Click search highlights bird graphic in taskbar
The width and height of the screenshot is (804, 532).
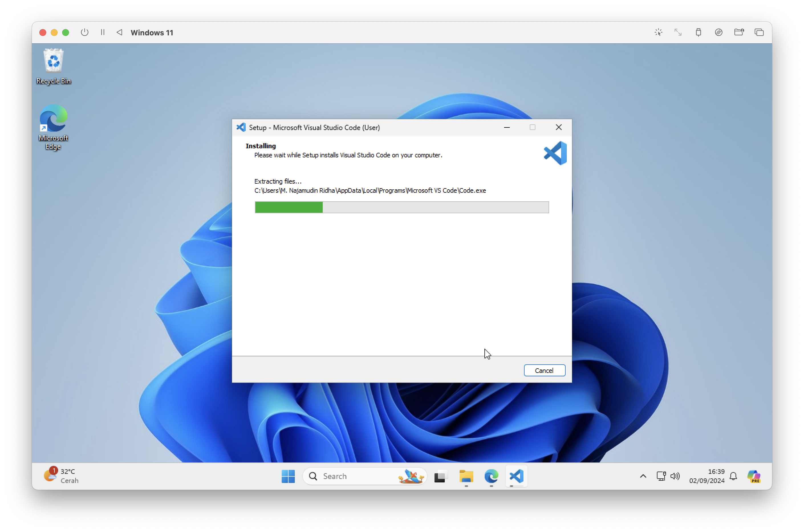(411, 476)
